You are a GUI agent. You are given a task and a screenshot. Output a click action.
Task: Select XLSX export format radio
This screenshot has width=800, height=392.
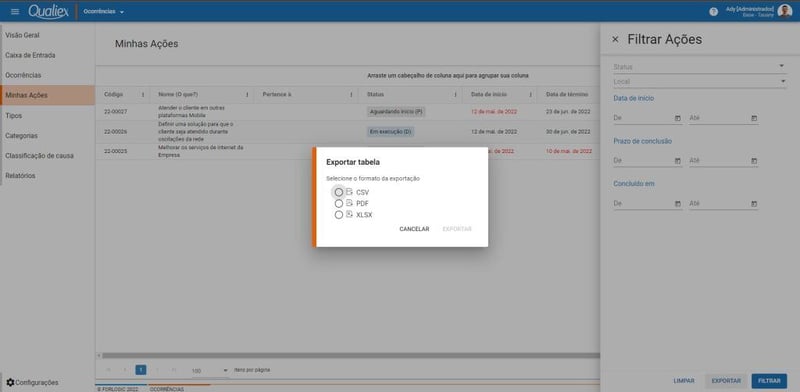[339, 215]
